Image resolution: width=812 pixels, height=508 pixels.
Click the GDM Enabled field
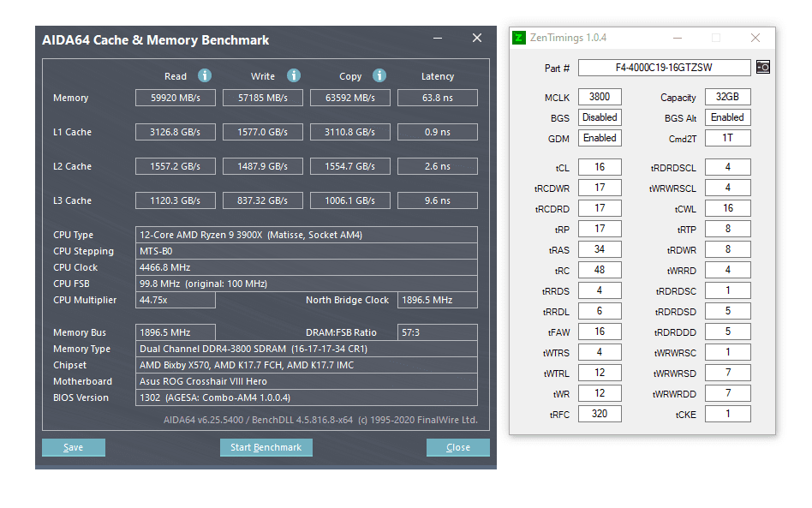pyautogui.click(x=600, y=138)
